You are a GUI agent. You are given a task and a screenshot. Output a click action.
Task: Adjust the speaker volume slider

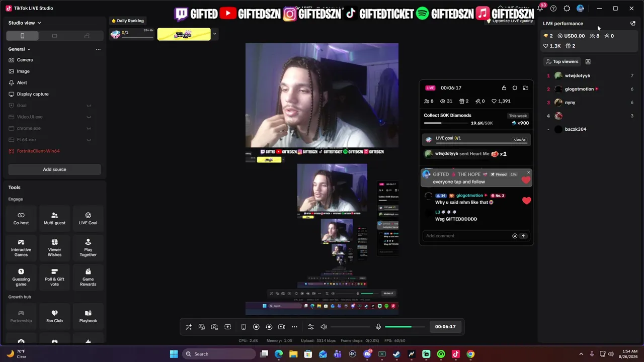(x=350, y=327)
